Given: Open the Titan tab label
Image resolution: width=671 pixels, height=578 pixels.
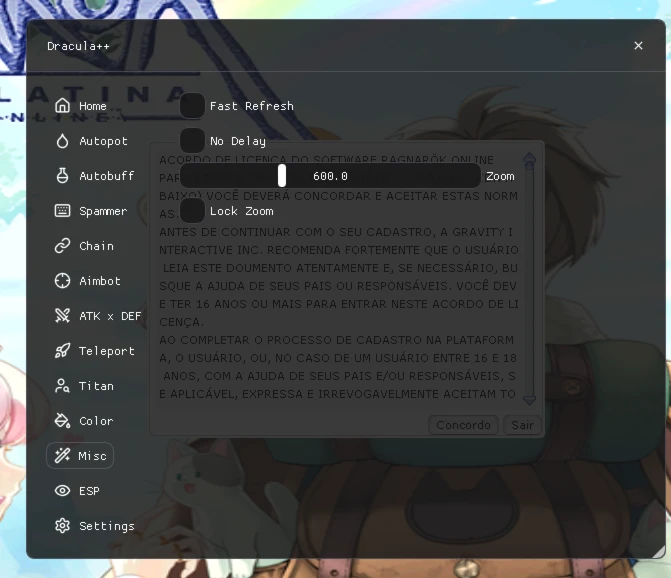Looking at the screenshot, I should [97, 386].
